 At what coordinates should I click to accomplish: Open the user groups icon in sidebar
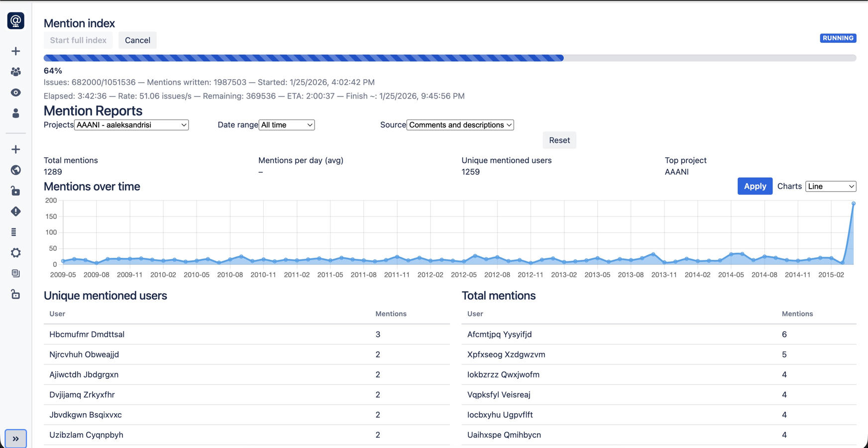point(15,72)
